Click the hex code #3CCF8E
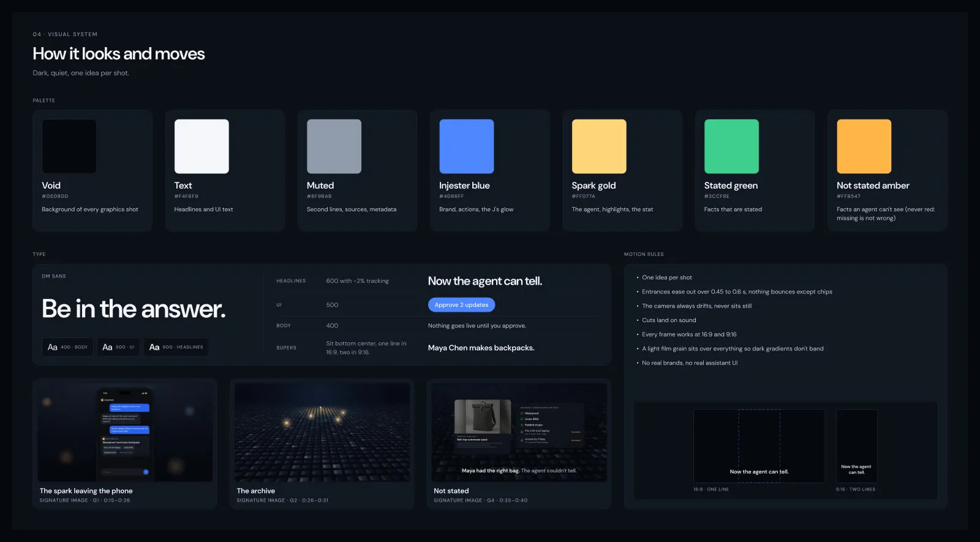Screen dimensions: 980x542 coord(717,197)
